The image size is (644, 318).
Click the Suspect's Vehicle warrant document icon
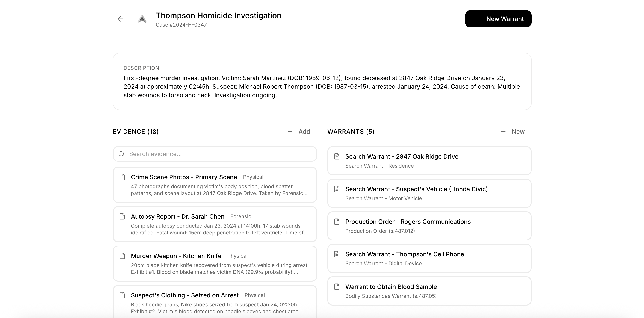point(337,189)
